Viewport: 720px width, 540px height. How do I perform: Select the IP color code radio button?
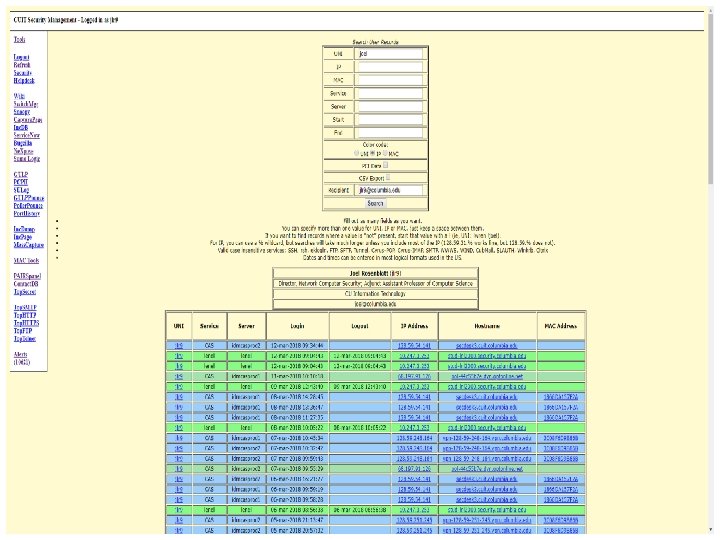pos(372,153)
